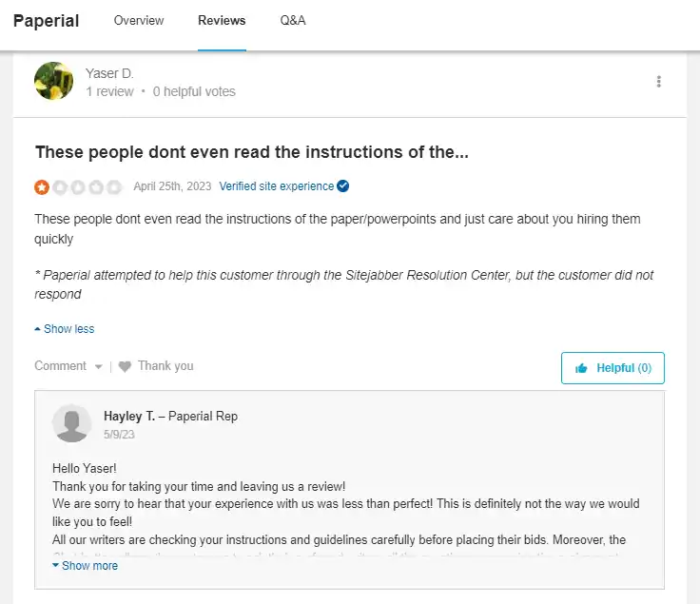Click the orange one-star rating icon
The height and width of the screenshot is (604, 700).
(42, 187)
